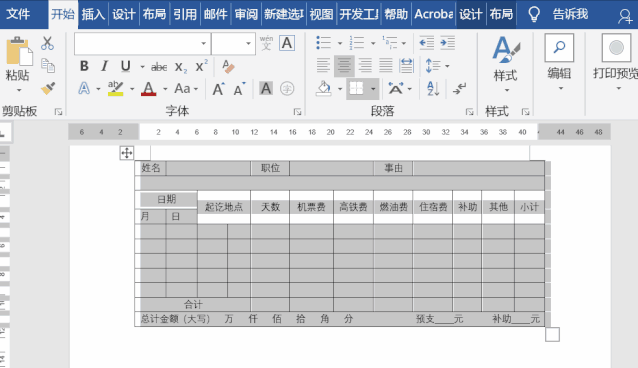This screenshot has width=638, height=368.
Task: Click the 打印预览 print preview icon
Action: (x=616, y=48)
